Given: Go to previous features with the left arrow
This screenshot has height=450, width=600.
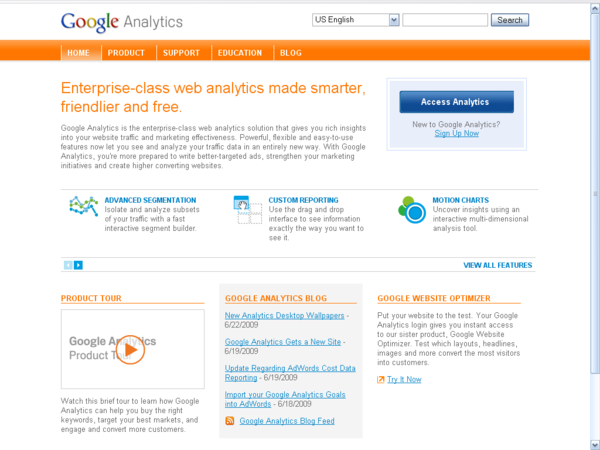Looking at the screenshot, I should (x=68, y=265).
